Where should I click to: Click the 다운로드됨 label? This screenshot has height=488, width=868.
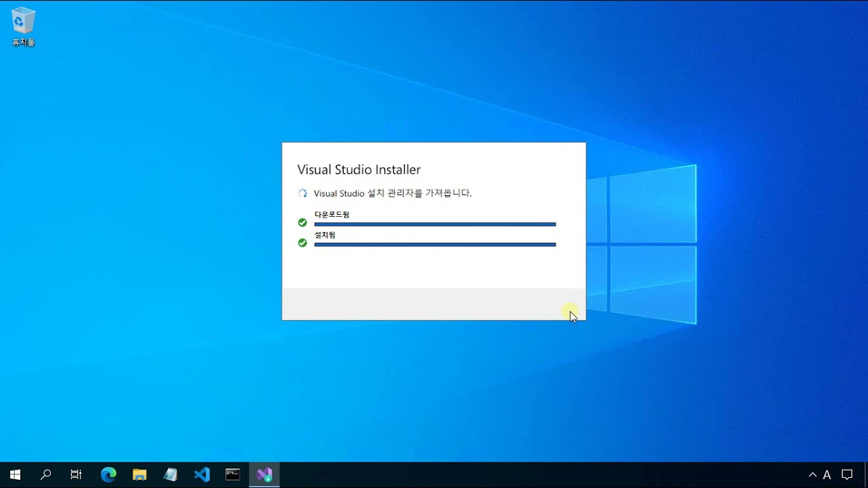click(x=332, y=214)
